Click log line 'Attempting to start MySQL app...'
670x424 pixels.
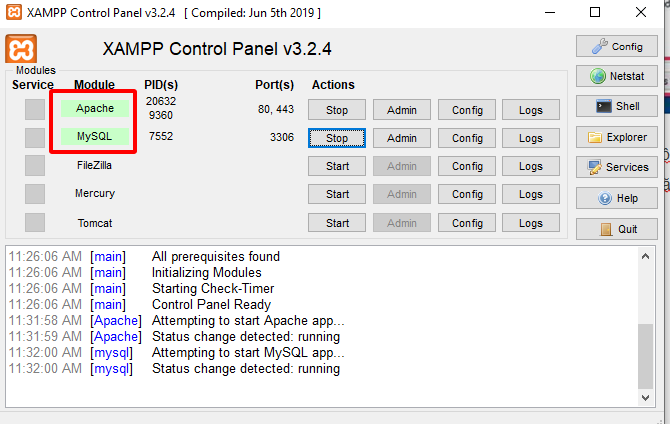pos(248,353)
